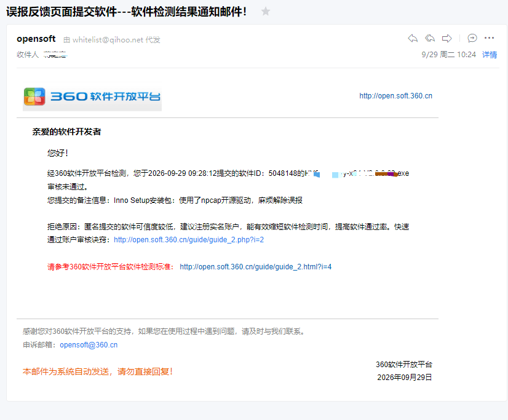
Task: Open the http://open.soft.360.cn header link
Action: pyautogui.click(x=395, y=96)
